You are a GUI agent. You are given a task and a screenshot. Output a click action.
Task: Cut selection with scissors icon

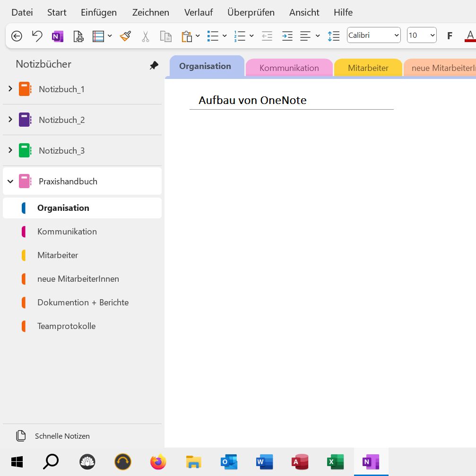tap(146, 36)
